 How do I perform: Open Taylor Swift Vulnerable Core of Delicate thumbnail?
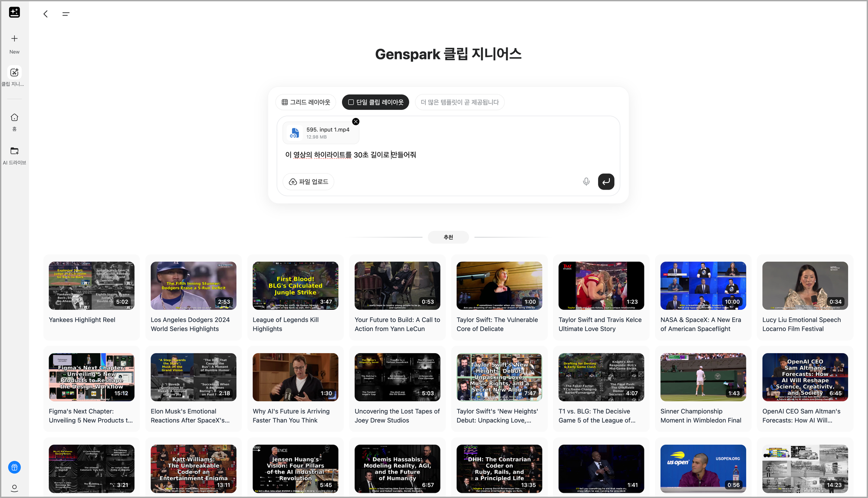coord(500,285)
